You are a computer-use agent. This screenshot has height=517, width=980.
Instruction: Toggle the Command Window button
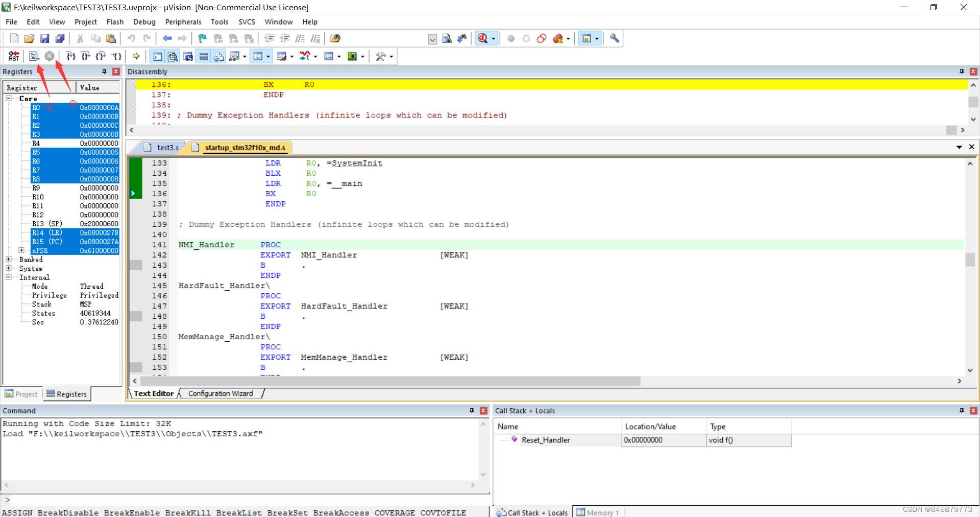158,56
